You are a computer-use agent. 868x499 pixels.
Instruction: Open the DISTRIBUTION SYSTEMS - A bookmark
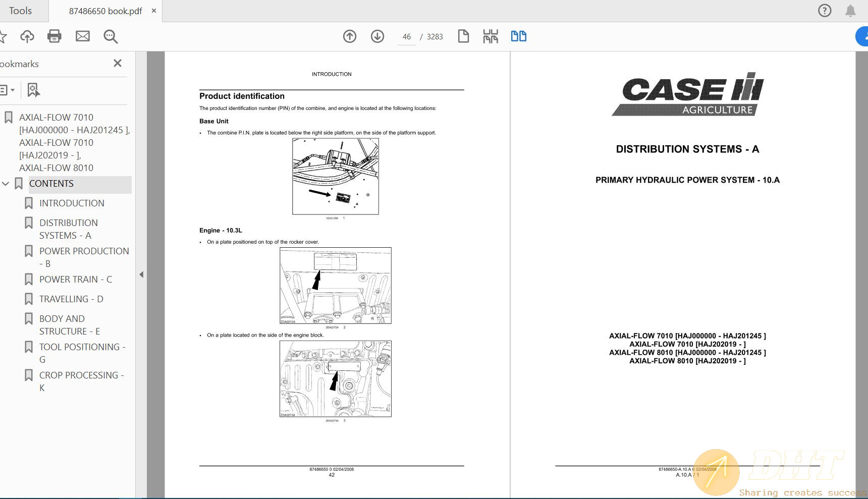coord(69,229)
